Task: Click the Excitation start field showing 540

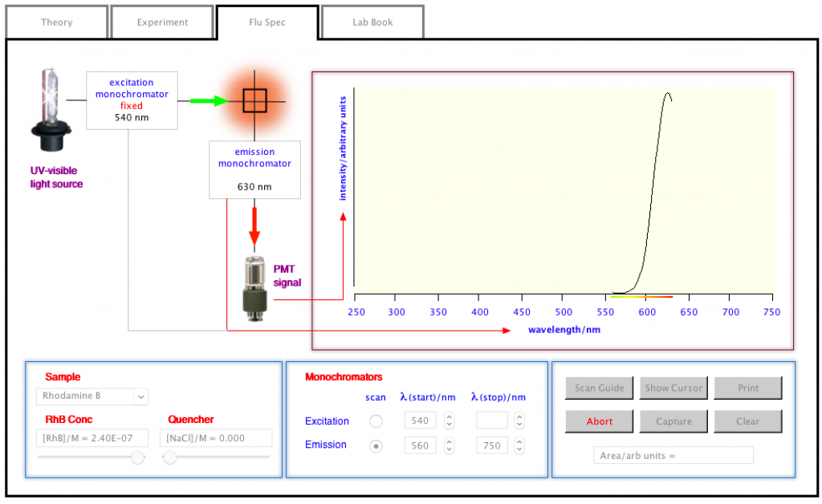Action: pyautogui.click(x=421, y=421)
